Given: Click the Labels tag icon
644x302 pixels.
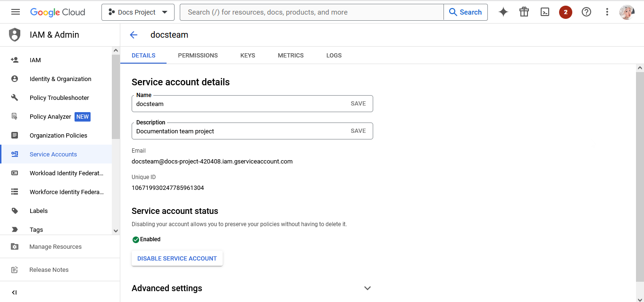Looking at the screenshot, I should click(15, 211).
